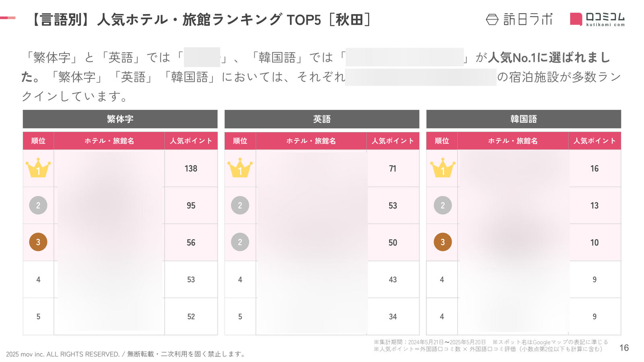The height and width of the screenshot is (362, 644).
Task: Click the 訪日ラボ logo
Action: tap(519, 19)
